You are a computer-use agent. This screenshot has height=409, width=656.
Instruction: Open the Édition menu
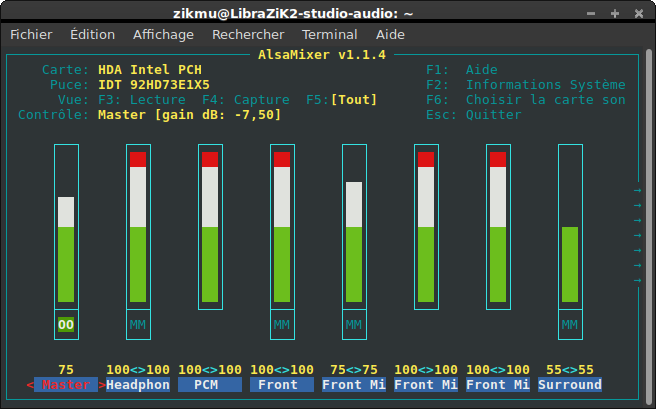tap(92, 34)
